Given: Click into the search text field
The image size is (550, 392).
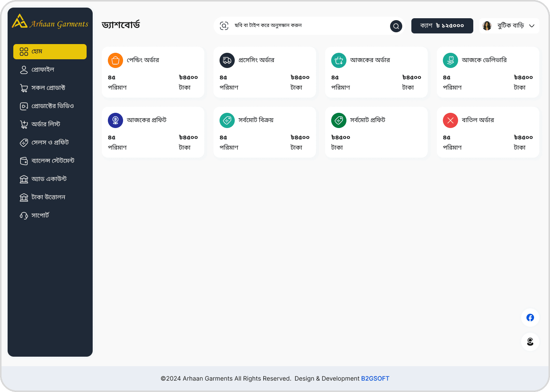Looking at the screenshot, I should click(308, 26).
